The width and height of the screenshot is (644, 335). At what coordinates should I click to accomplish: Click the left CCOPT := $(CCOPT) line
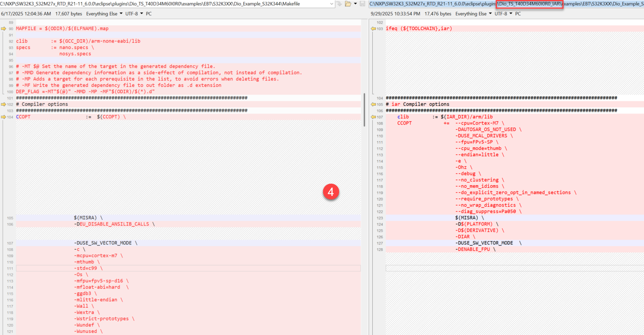coord(71,117)
